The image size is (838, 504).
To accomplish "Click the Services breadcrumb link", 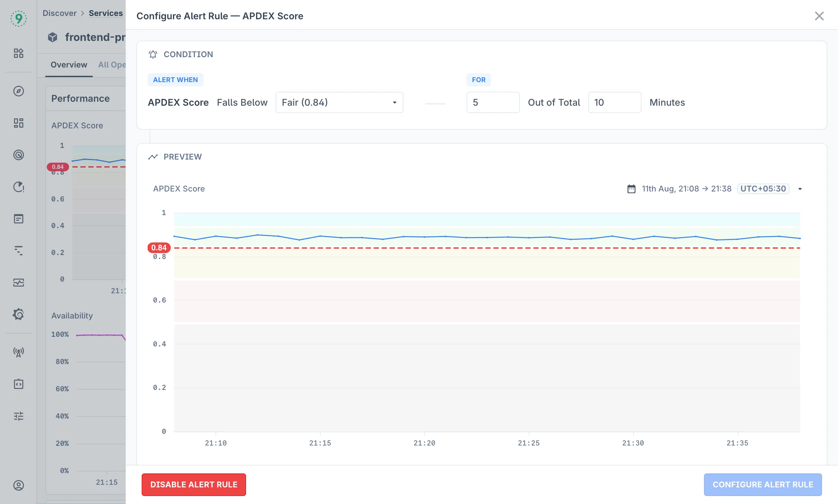I will pyautogui.click(x=106, y=13).
